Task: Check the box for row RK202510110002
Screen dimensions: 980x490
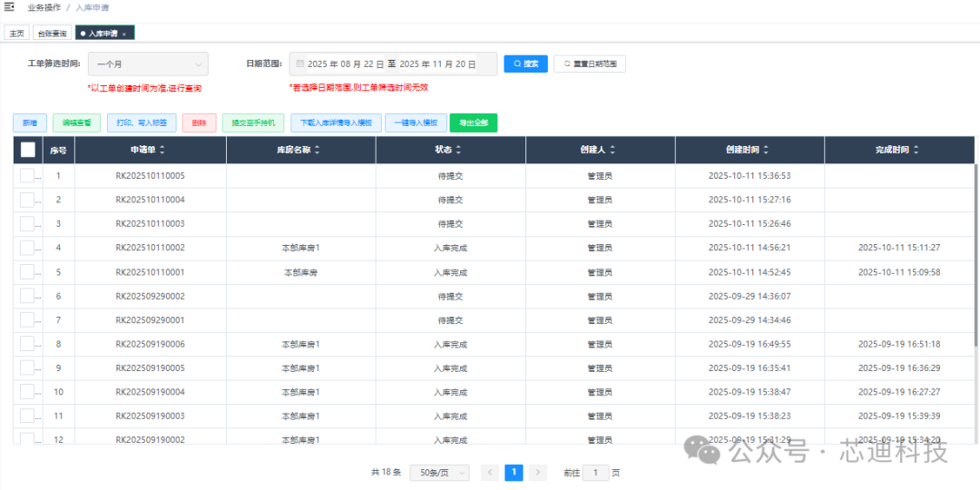Action: click(27, 248)
